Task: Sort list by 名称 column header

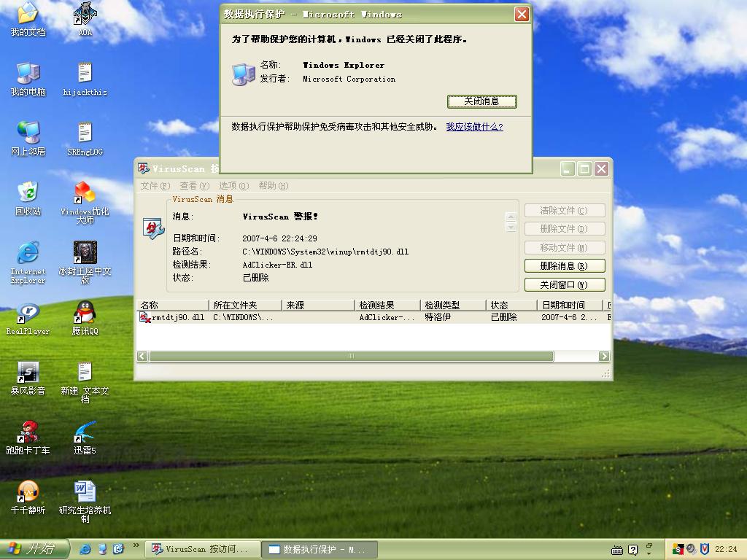Action: [172, 306]
